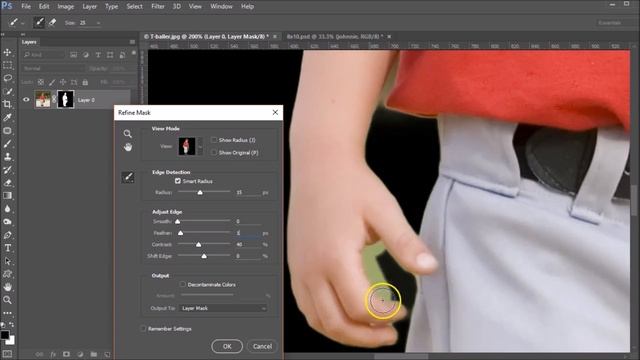This screenshot has width=640, height=360.
Task: Uncheck Smart Radius checkbox
Action: pos(178,181)
